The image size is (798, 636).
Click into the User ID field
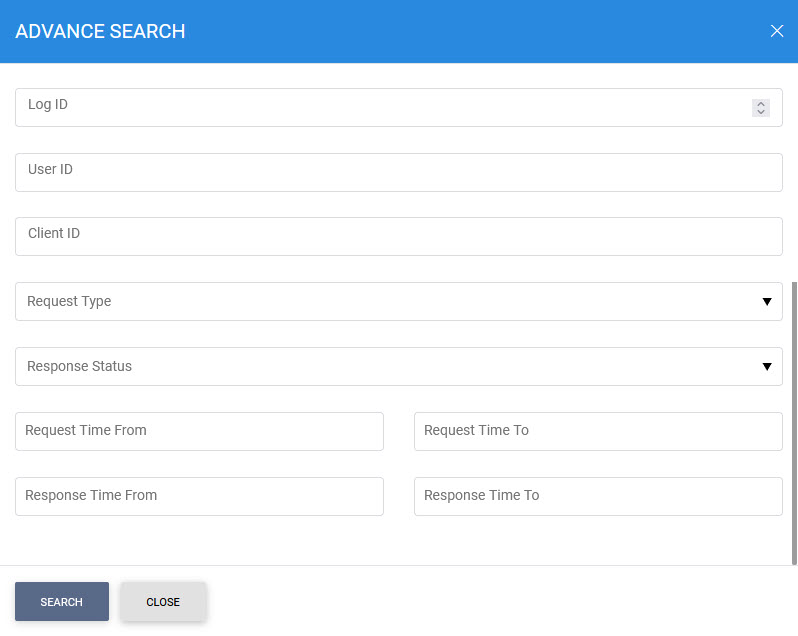pos(398,172)
